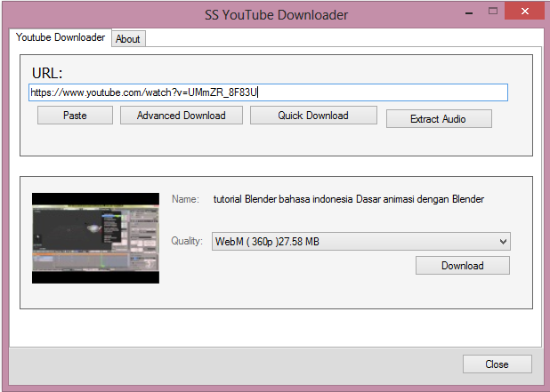Minimize the SS YouTube Downloader window
Image resolution: width=550 pixels, height=392 pixels.
[469, 12]
